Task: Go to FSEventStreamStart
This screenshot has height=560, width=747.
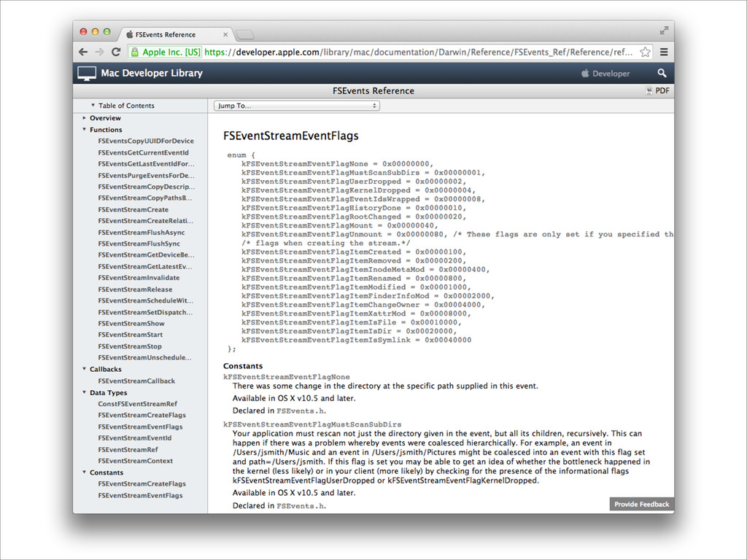Action: click(x=130, y=335)
